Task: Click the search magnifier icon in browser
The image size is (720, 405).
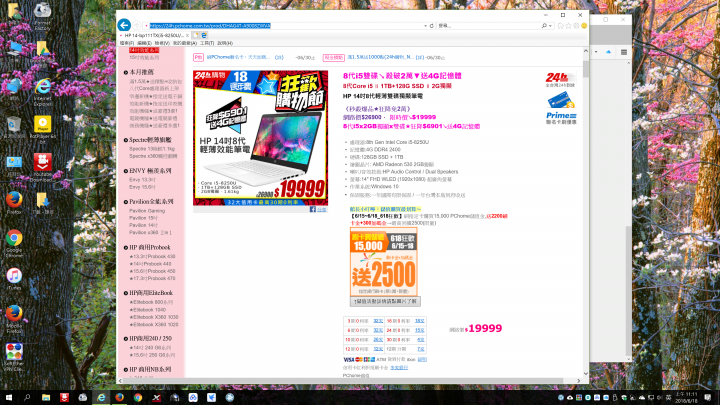Action: click(x=544, y=26)
